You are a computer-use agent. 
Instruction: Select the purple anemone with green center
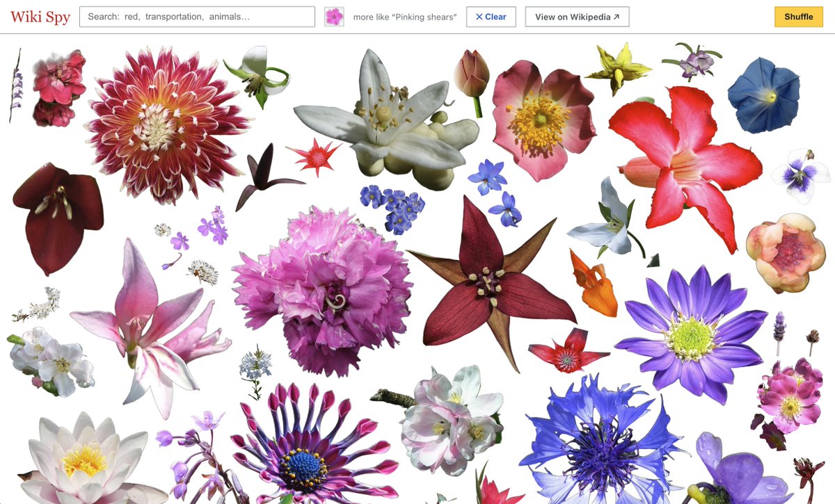coord(690,334)
